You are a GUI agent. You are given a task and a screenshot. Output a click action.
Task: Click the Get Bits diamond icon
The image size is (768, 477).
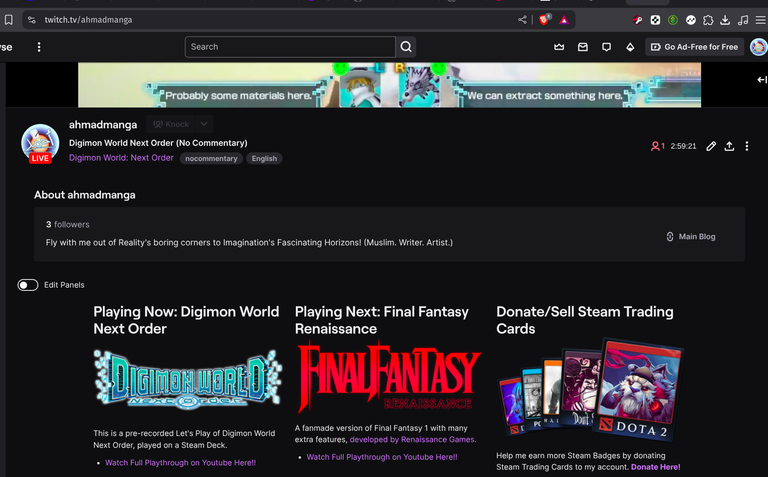[x=630, y=47]
